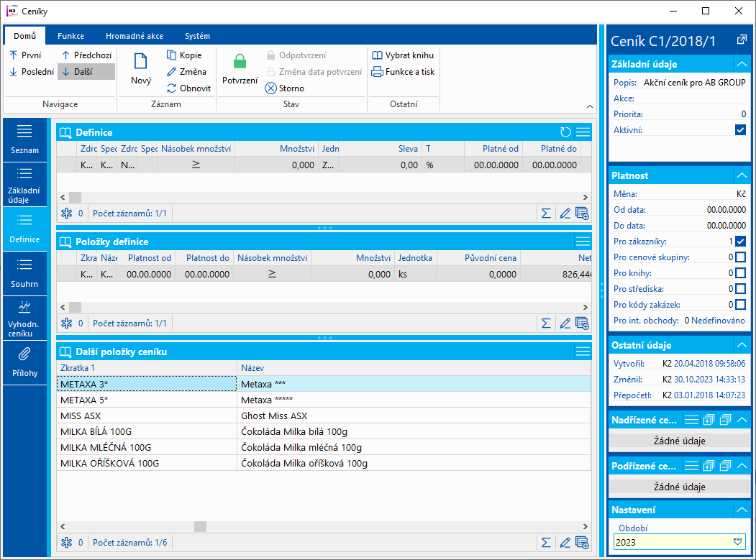Click the Množství column header in Definice

(x=277, y=149)
